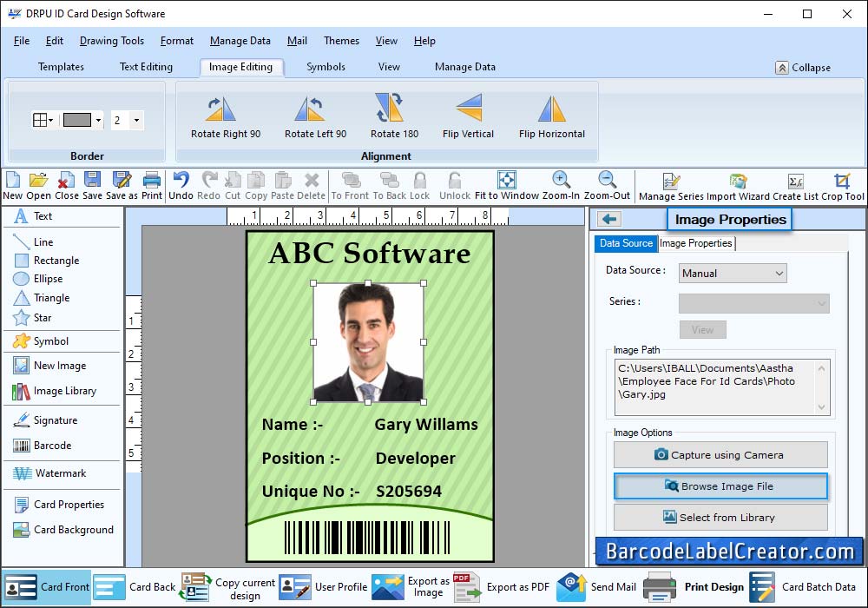Open Card Properties
The width and height of the screenshot is (868, 608).
click(x=59, y=505)
